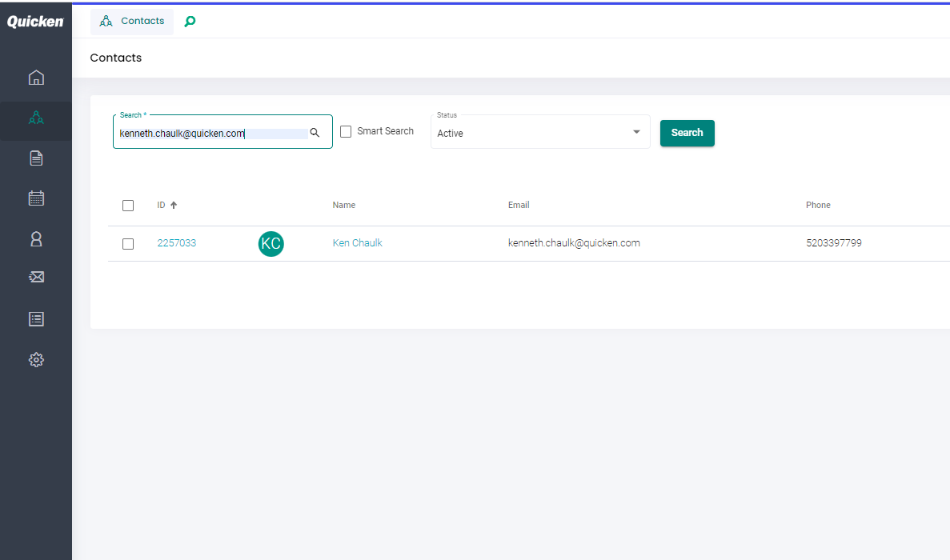
Task: Click magnifier icon inside the search field
Action: tap(315, 133)
